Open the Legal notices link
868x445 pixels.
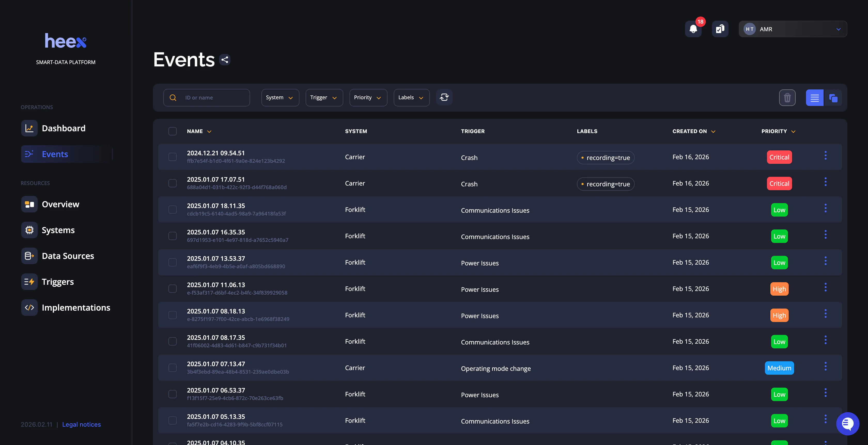(x=81, y=424)
